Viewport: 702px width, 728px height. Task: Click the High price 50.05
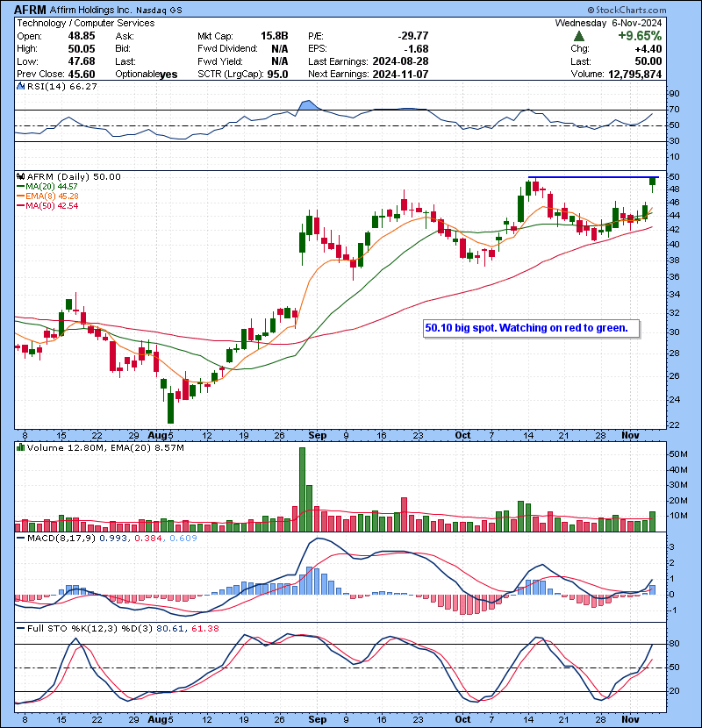[x=82, y=49]
